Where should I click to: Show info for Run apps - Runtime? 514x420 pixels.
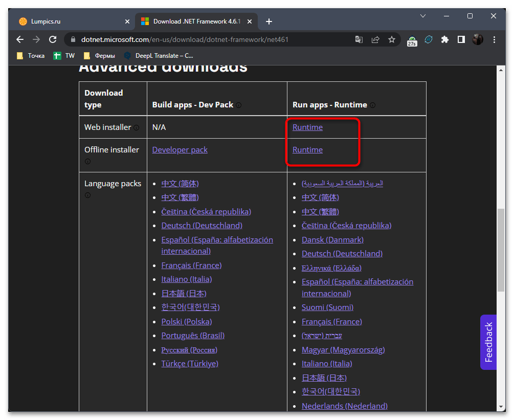(373, 105)
